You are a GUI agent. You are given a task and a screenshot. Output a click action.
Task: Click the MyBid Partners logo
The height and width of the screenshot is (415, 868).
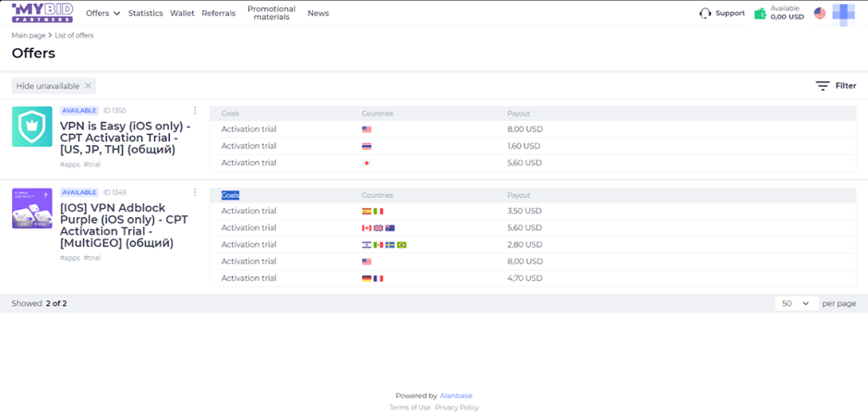pos(42,13)
